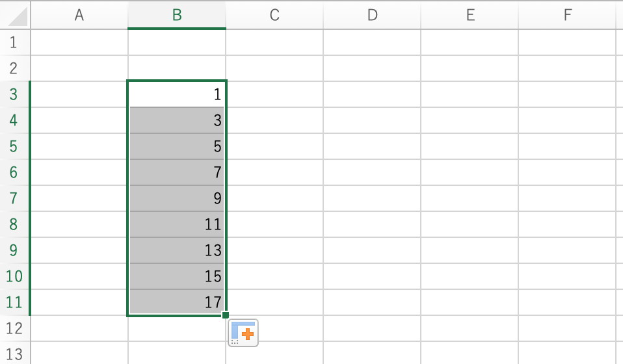Select row 1 header
623x364 pixels.
14,43
